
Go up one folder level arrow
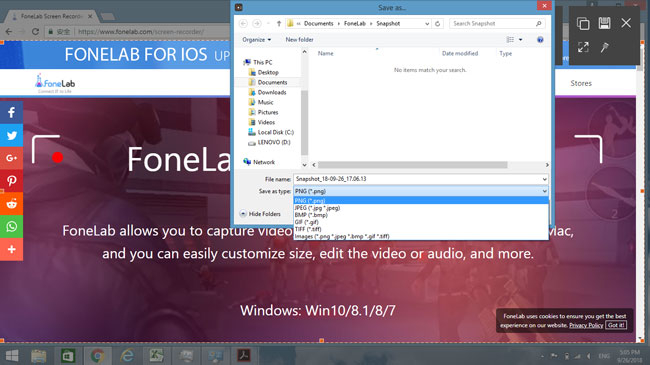(x=279, y=24)
